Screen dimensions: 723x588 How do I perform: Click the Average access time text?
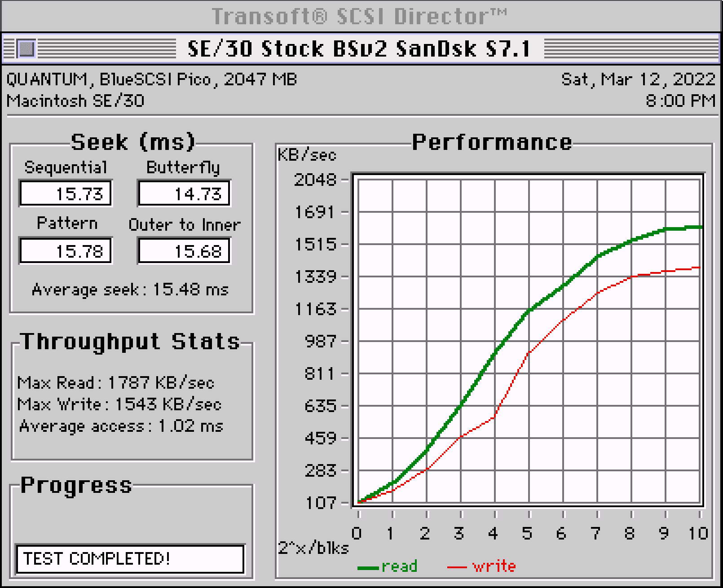click(121, 426)
